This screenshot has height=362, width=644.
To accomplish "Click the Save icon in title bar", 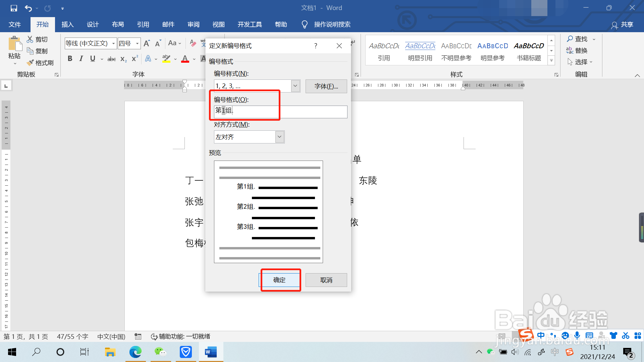I will click(14, 8).
